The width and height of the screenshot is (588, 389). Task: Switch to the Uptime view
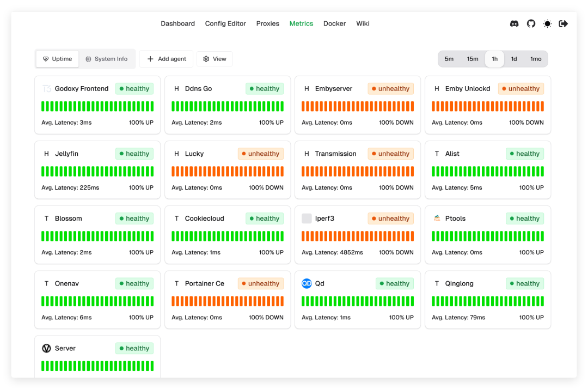[57, 59]
